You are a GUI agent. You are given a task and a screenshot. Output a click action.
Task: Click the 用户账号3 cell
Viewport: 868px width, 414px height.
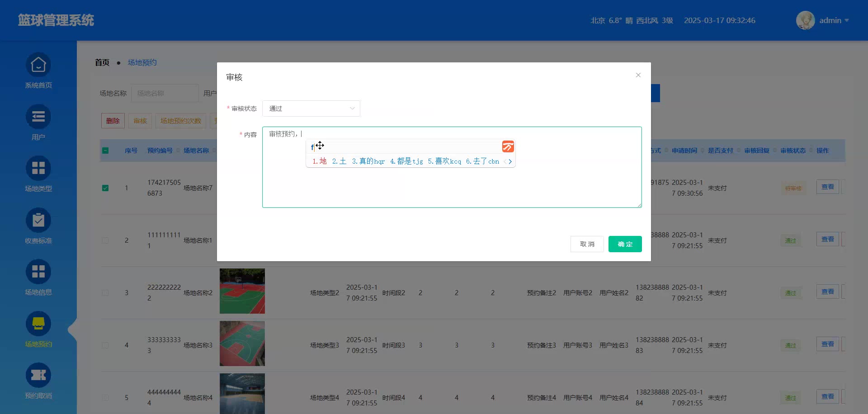tap(578, 345)
